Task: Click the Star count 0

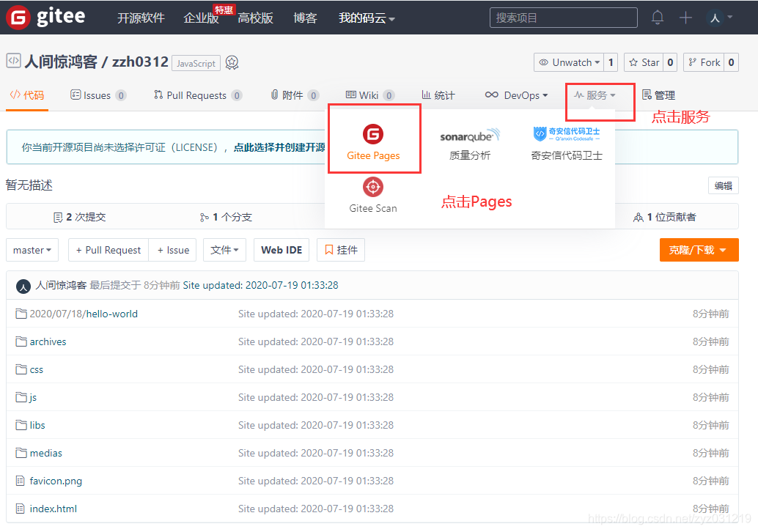Action: click(670, 62)
